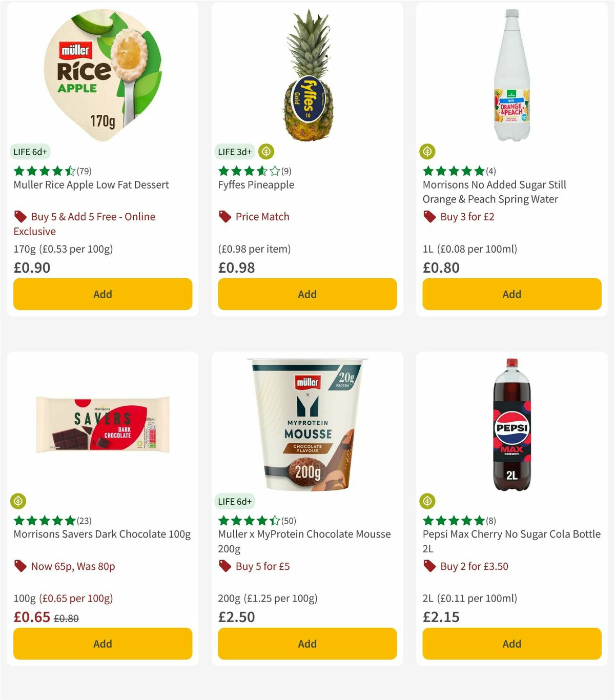Add Muller x MyProtein Chocolate Mousse to basket

[x=306, y=644]
